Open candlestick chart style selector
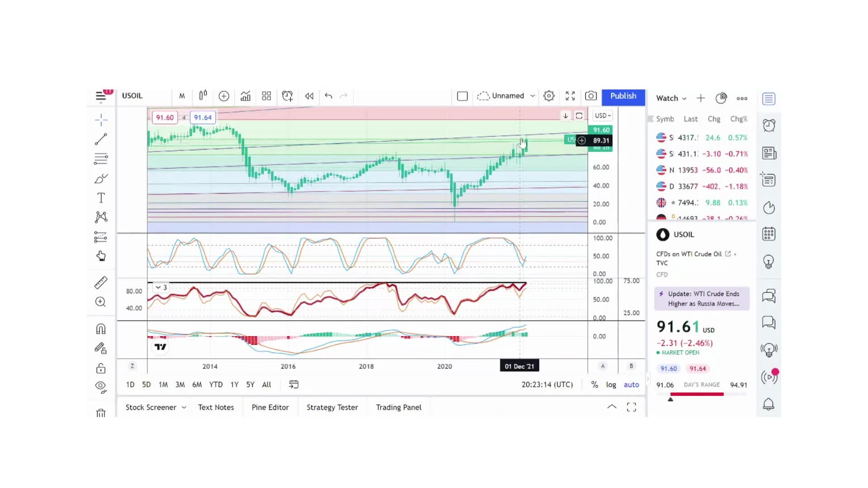The height and width of the screenshot is (488, 868). (x=203, y=95)
